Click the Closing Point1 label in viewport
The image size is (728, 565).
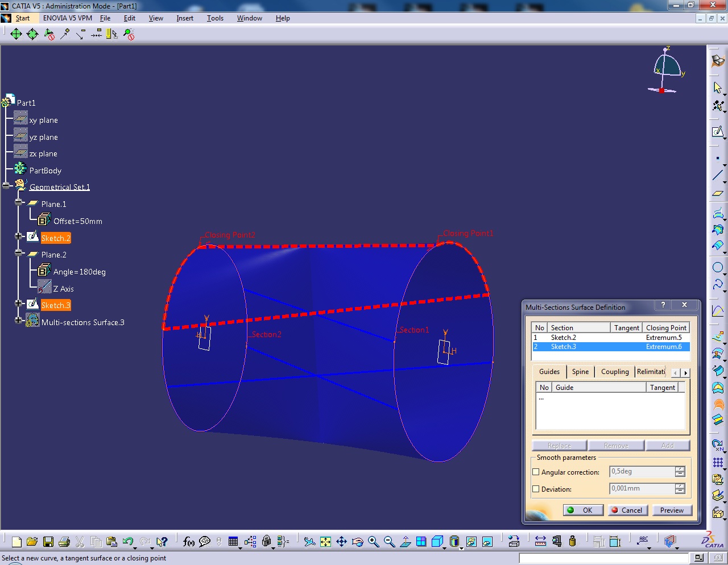click(x=468, y=233)
